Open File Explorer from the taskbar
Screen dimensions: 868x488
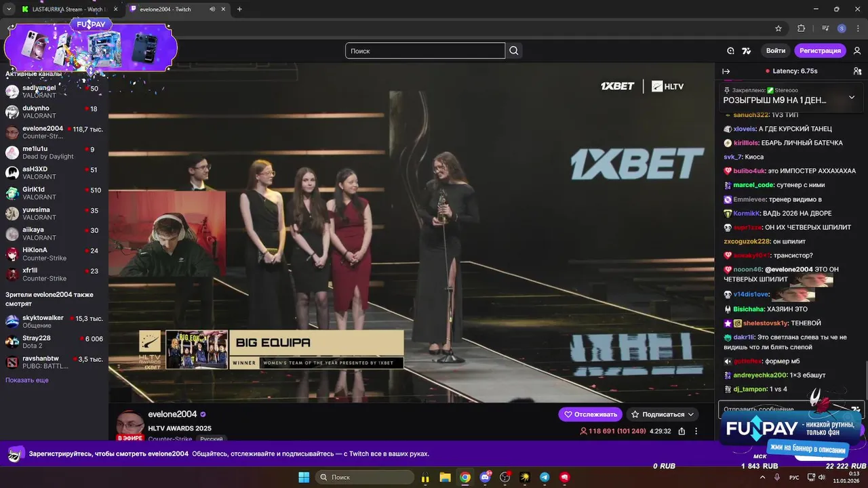click(445, 477)
